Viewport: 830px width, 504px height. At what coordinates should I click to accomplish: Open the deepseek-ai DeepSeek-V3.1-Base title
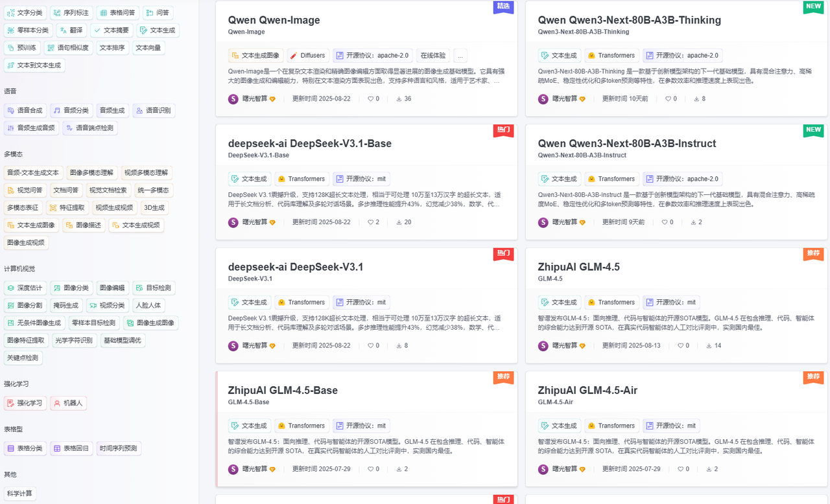310,143
